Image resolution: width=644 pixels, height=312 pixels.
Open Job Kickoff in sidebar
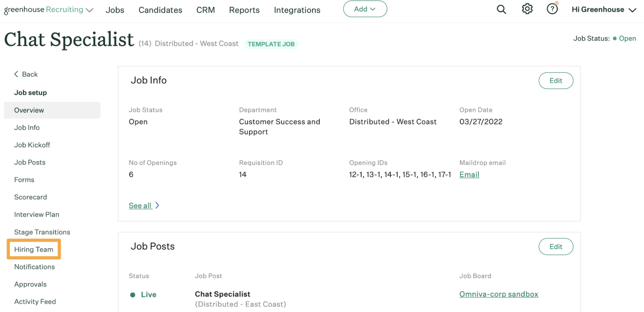pyautogui.click(x=32, y=145)
